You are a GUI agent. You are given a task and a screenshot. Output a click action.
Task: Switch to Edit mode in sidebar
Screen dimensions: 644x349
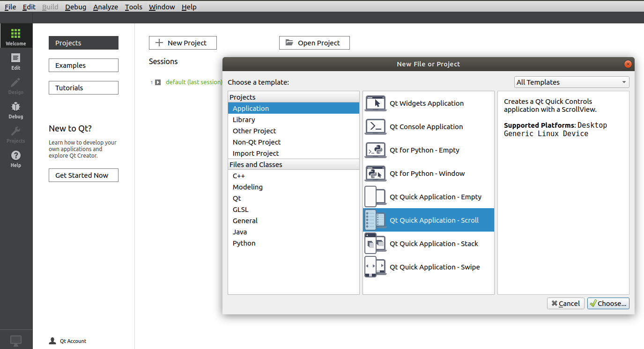coord(16,61)
